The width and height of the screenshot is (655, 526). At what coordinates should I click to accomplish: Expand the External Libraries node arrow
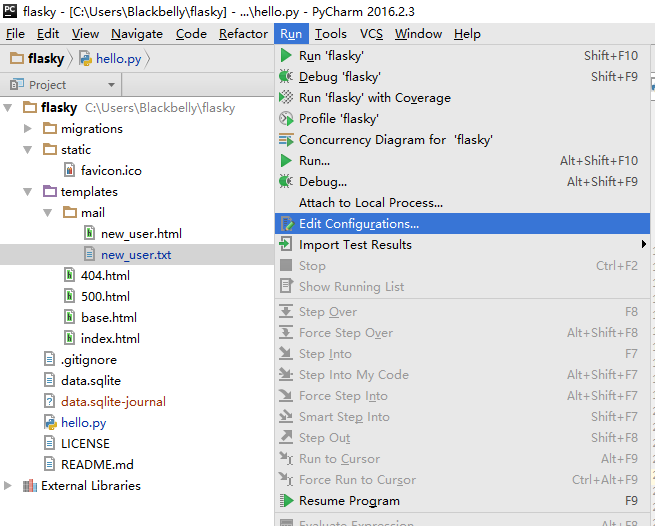click(8, 485)
